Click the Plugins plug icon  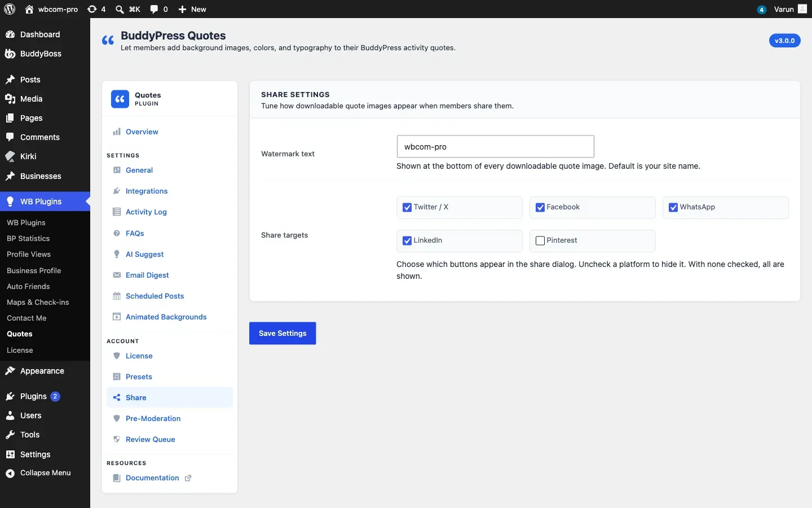coord(10,396)
